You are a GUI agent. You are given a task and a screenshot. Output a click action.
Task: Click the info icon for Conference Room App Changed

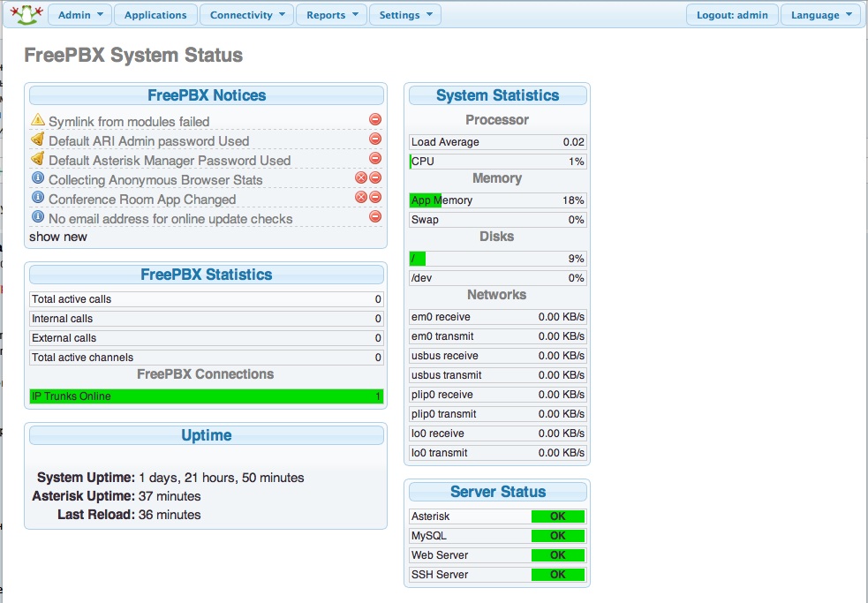37,198
